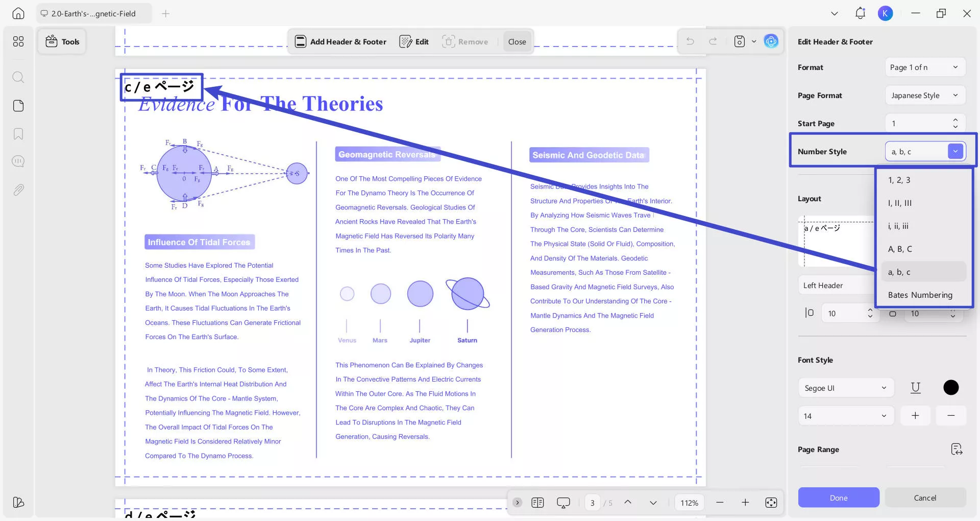
Task: Open the font color swatch
Action: pos(950,387)
